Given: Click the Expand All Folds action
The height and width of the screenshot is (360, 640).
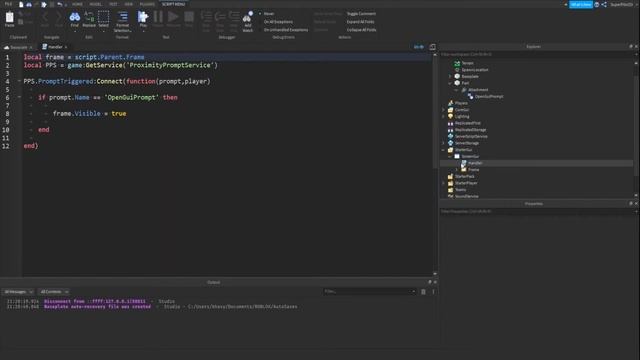Looking at the screenshot, I should 360,22.
